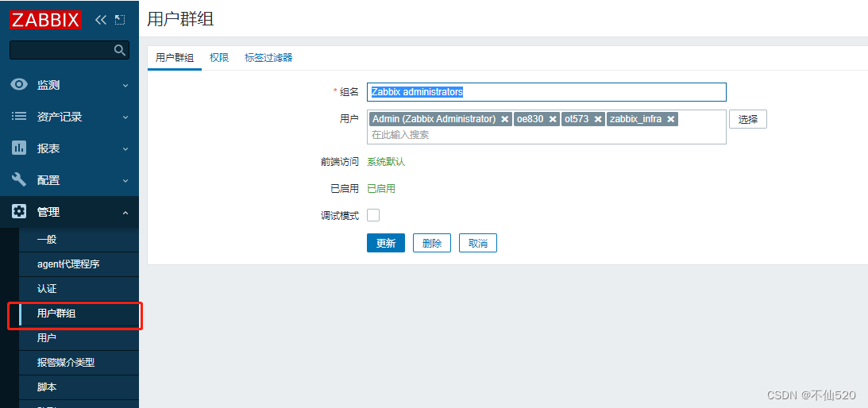
Task: Open 脚本 submenu item
Action: coord(79,387)
